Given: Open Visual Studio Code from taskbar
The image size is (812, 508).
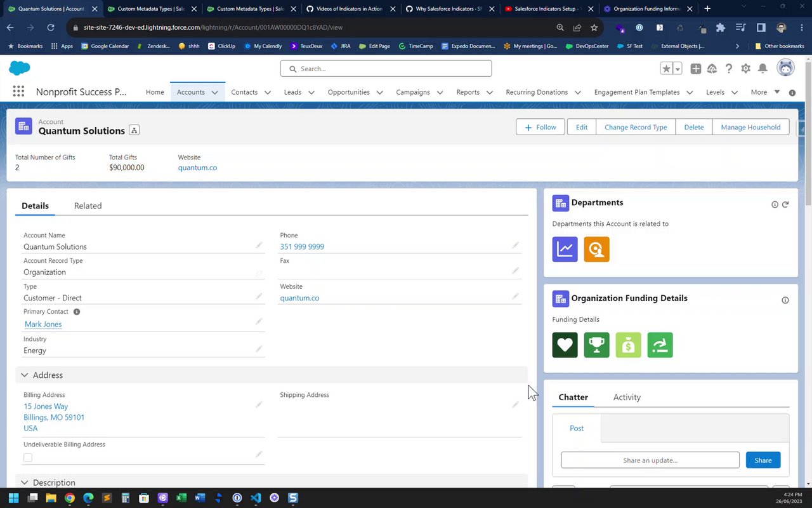Looking at the screenshot, I should pos(256,498).
